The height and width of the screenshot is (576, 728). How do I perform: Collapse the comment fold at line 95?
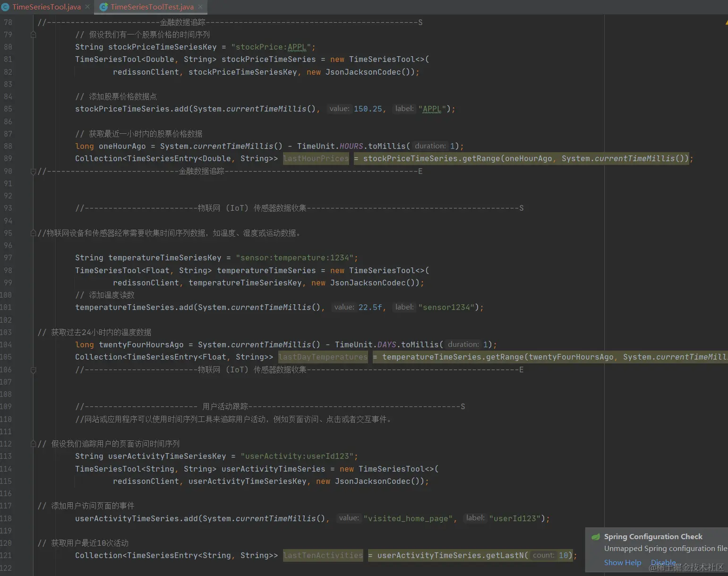point(33,233)
